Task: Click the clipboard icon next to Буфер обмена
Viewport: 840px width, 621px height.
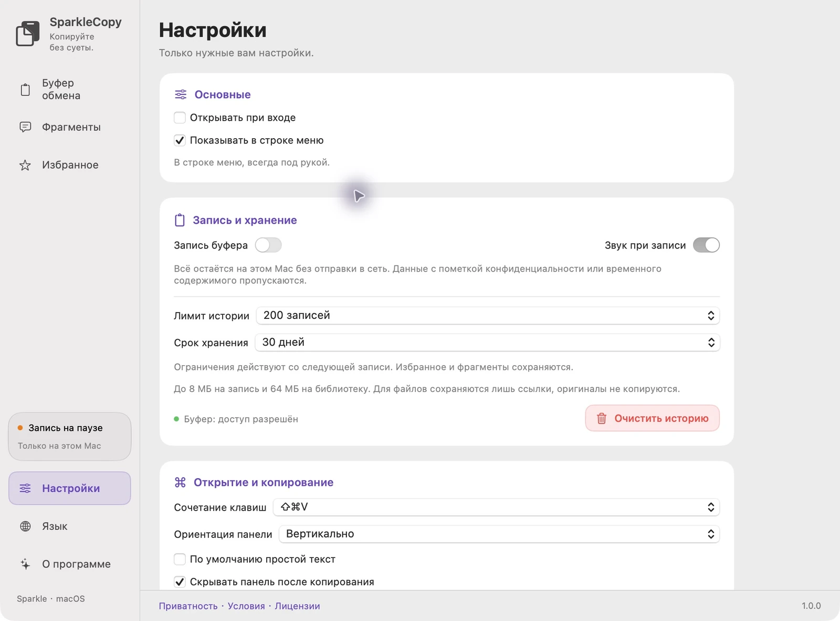Action: [x=25, y=90]
